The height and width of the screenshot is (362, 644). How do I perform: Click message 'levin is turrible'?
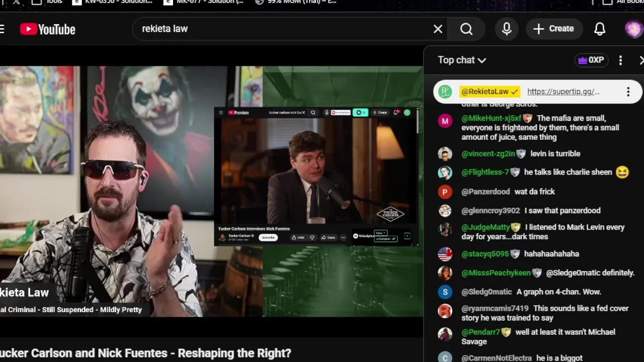tap(555, 154)
